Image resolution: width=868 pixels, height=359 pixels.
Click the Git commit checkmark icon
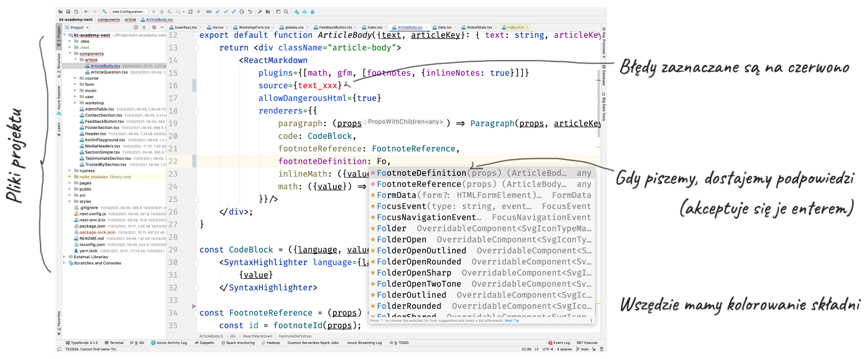click(x=226, y=12)
